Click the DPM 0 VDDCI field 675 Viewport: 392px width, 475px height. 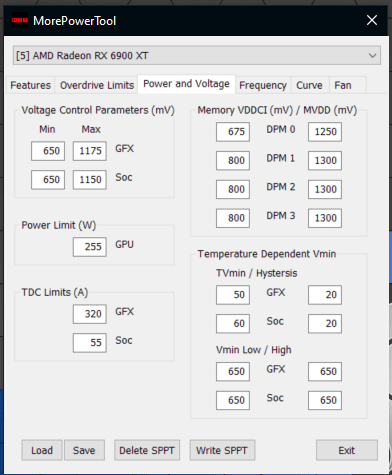[x=233, y=132]
